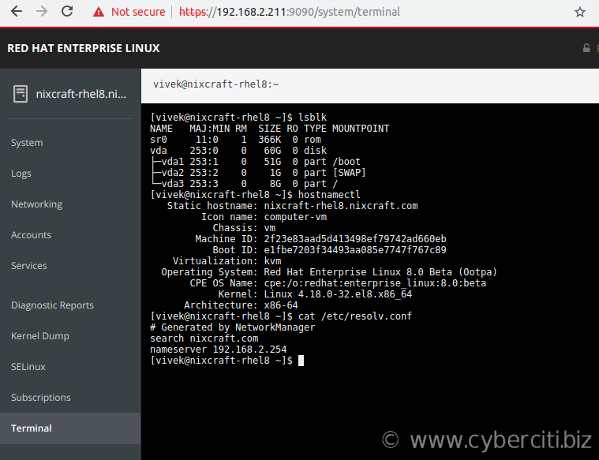This screenshot has height=460, width=599.
Task: Click the vda 60G disk row
Action: click(238, 151)
